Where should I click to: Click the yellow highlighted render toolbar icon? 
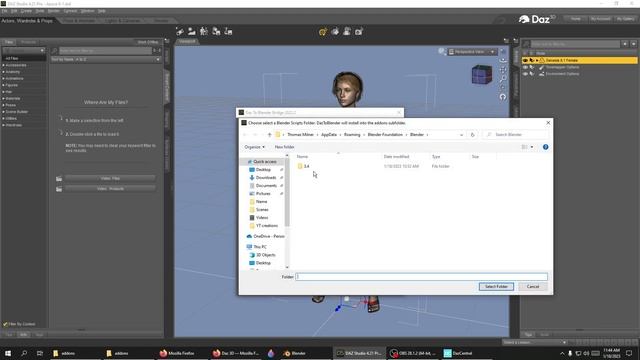pyautogui.click(x=322, y=32)
